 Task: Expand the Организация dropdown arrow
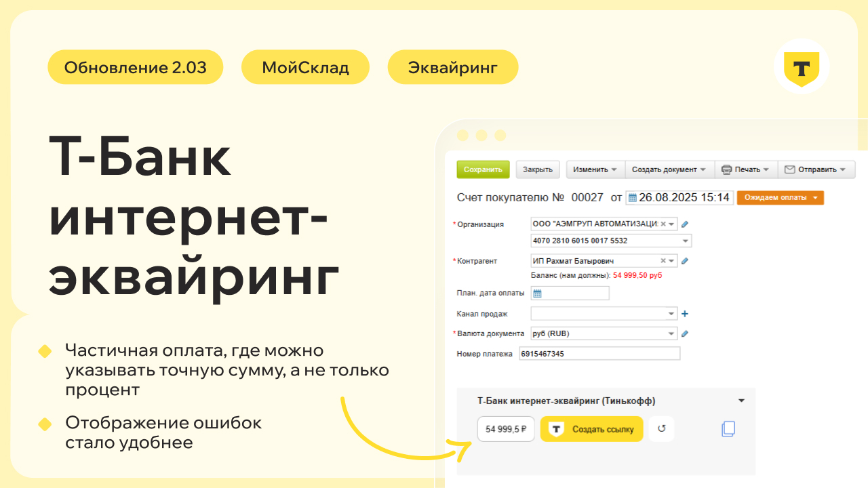(671, 224)
